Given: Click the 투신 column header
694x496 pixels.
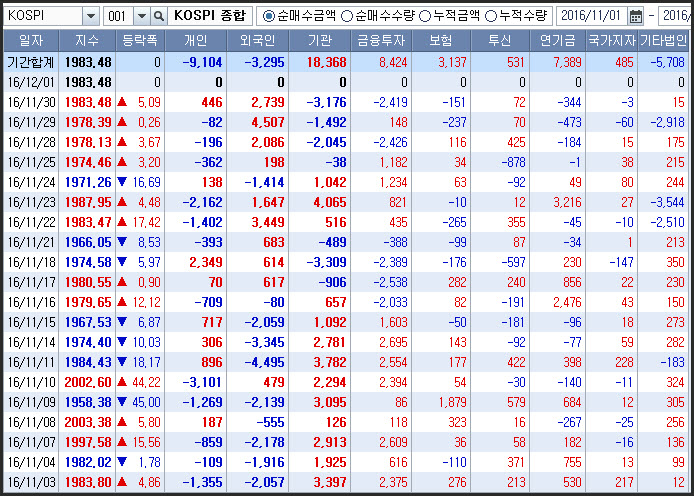Looking at the screenshot, I should [x=500, y=41].
